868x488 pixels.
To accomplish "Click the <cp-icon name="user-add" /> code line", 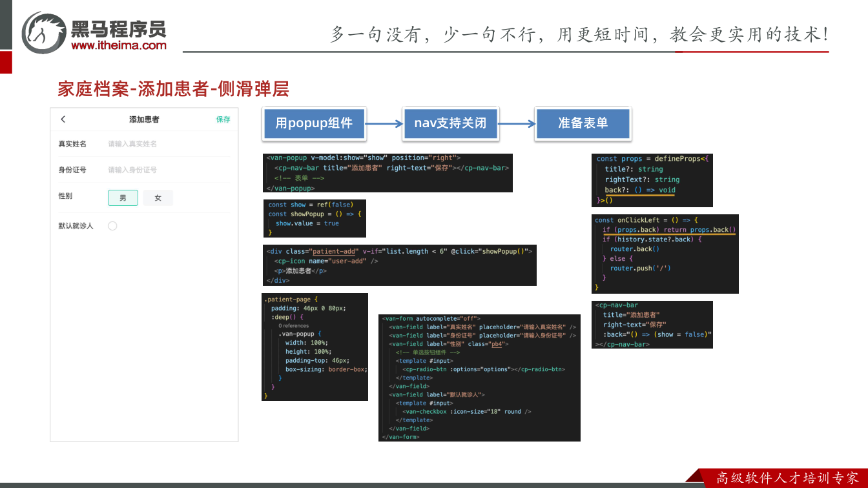I will pyautogui.click(x=326, y=261).
